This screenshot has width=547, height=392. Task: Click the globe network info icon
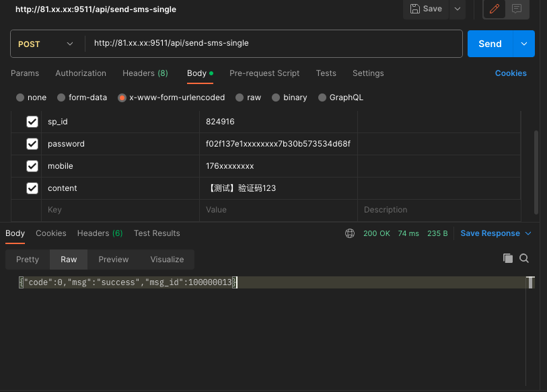pyautogui.click(x=350, y=233)
